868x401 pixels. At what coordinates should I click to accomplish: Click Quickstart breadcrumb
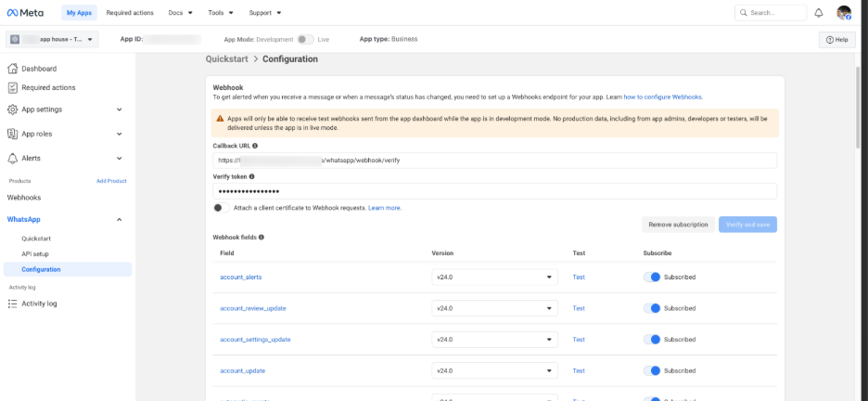pos(227,58)
